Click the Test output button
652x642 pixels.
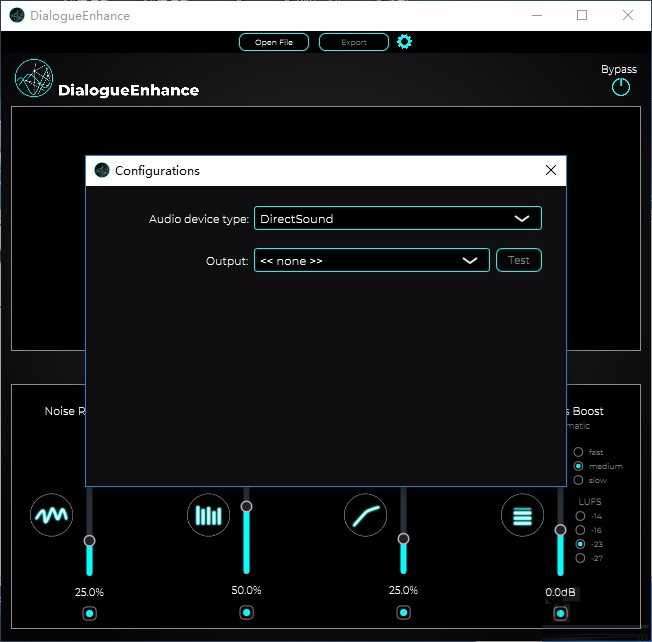click(x=519, y=261)
